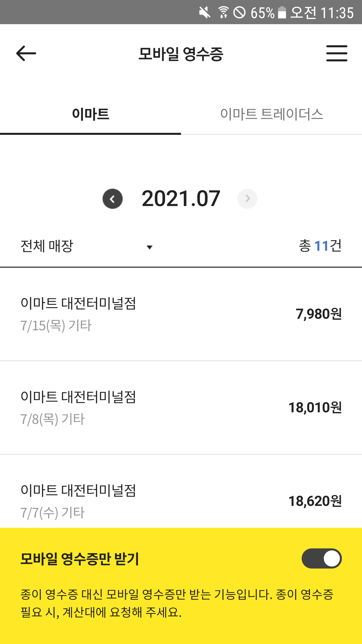Tap the clock showing 오전 11:35
Image resolution: width=362 pixels, height=644 pixels.
(322, 13)
